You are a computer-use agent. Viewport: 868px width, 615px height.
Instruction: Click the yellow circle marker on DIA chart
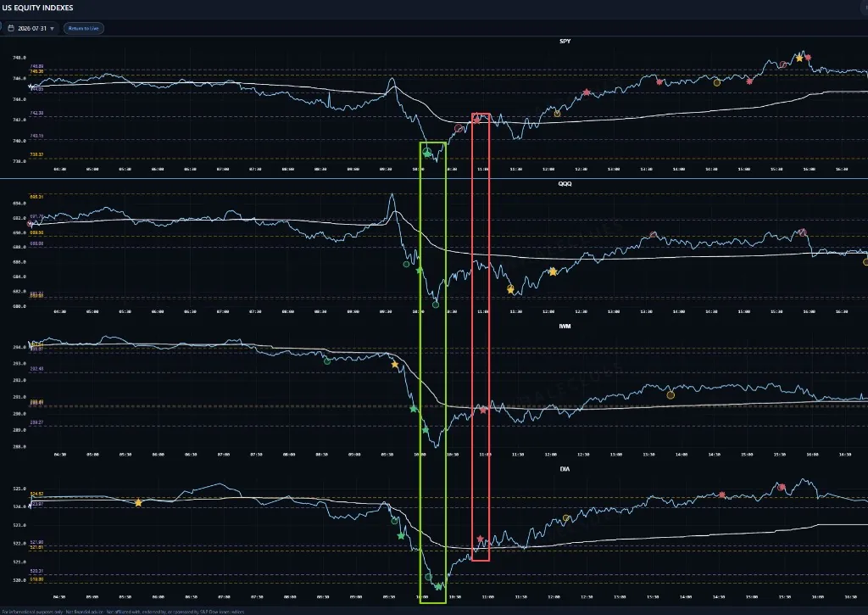[x=565, y=518]
